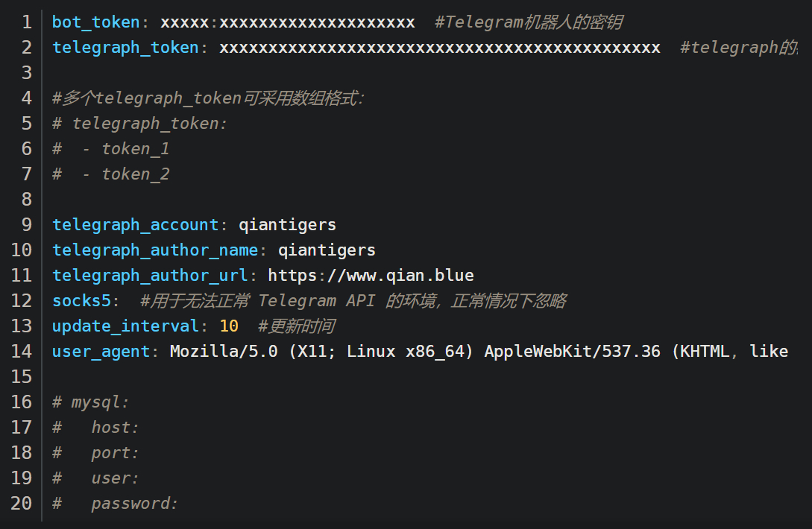Open the https://www.qian.blue URL

click(371, 276)
